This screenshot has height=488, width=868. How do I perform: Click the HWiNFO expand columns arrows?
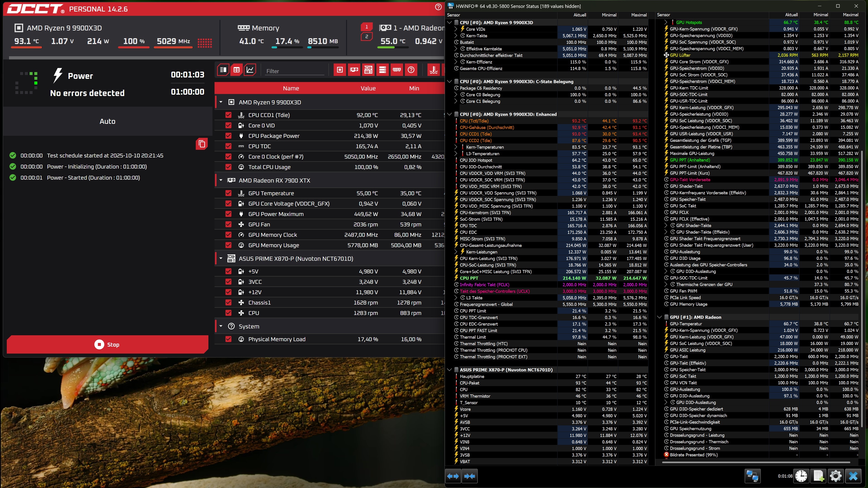[x=453, y=476]
